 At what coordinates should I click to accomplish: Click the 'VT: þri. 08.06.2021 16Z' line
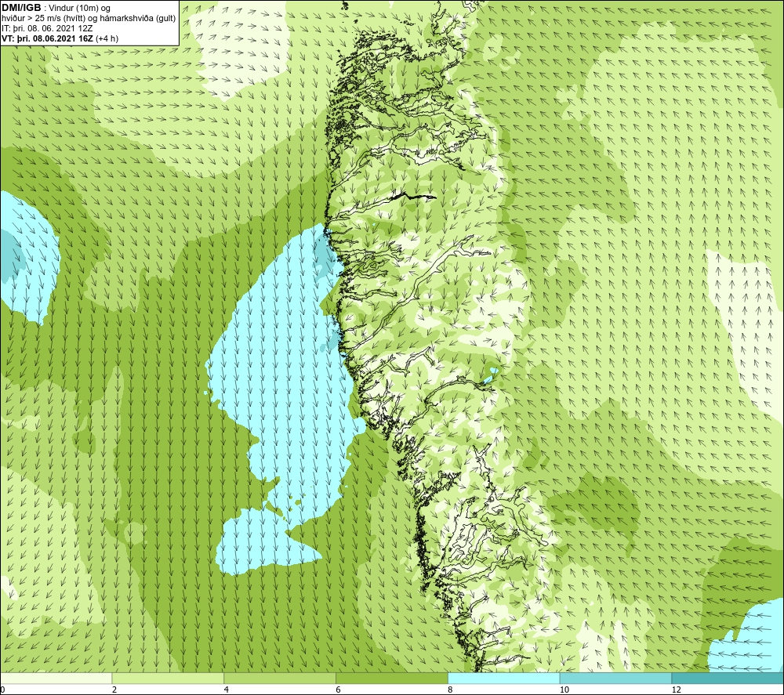pyautogui.click(x=60, y=38)
